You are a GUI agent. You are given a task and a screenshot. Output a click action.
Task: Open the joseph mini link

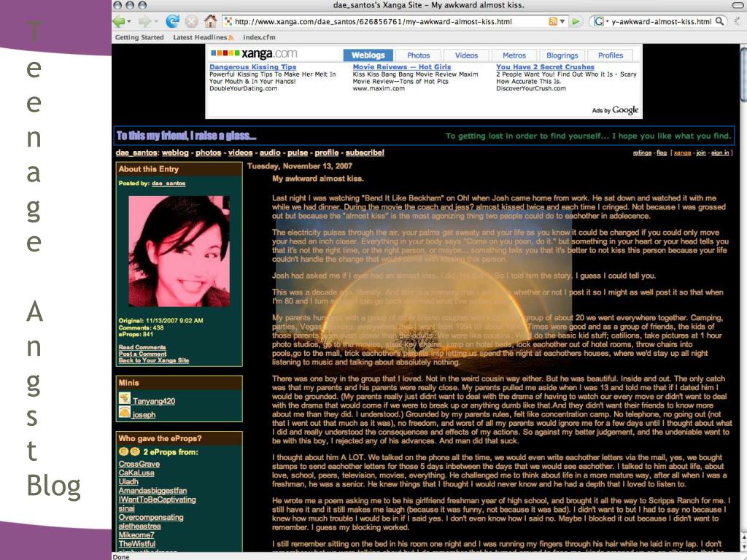coord(144,415)
